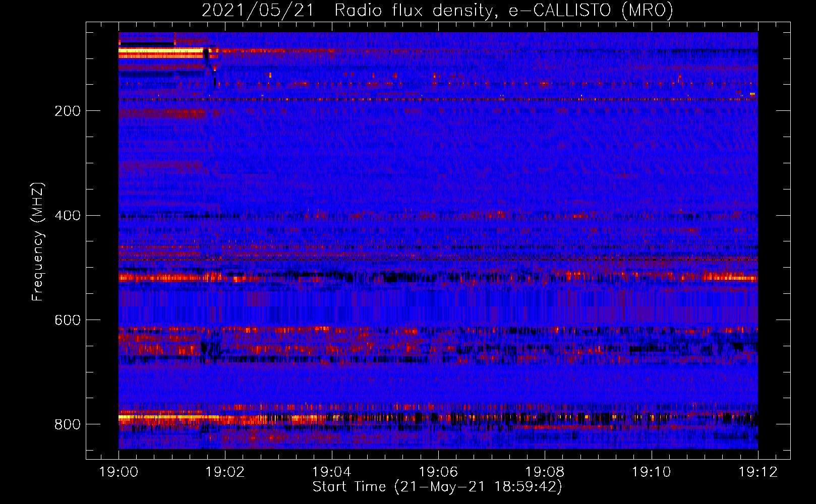The image size is (816, 504).
Task: Click the 'Frequency (MHZ)' y-axis label
Action: click(x=38, y=242)
